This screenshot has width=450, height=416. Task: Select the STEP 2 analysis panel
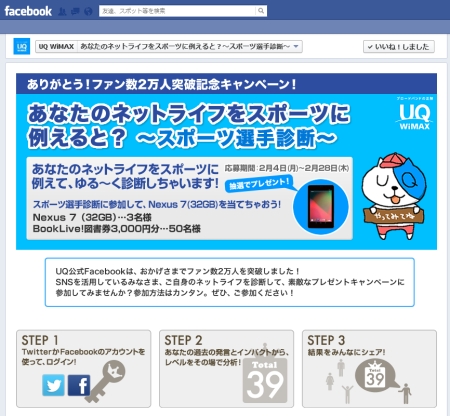click(226, 369)
